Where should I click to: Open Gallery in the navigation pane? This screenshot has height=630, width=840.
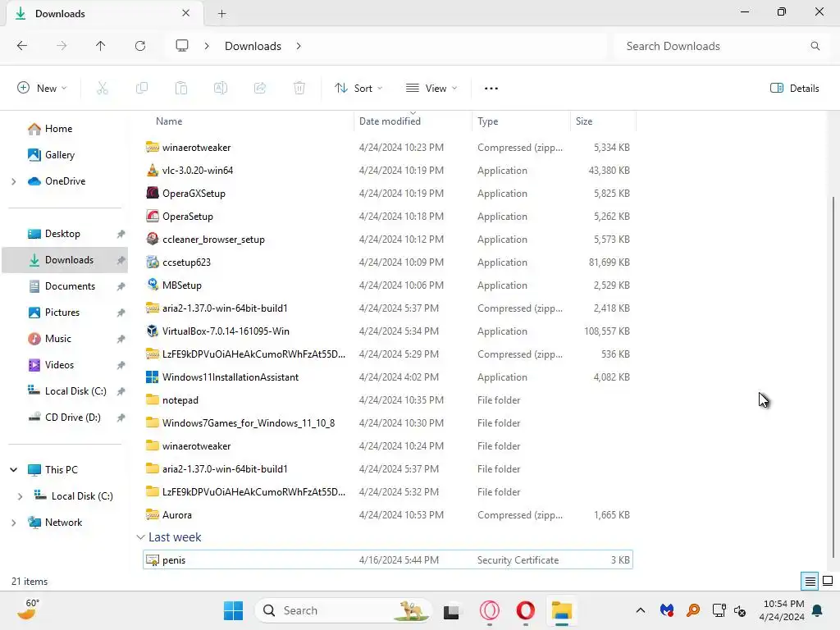click(51, 155)
